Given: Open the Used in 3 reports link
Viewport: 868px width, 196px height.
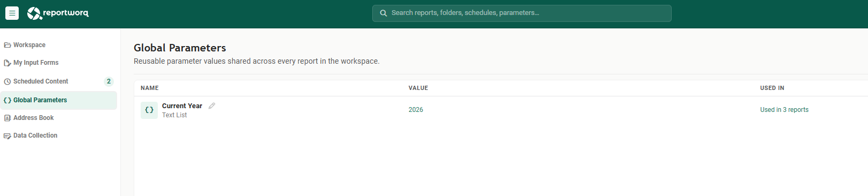Looking at the screenshot, I should [784, 110].
